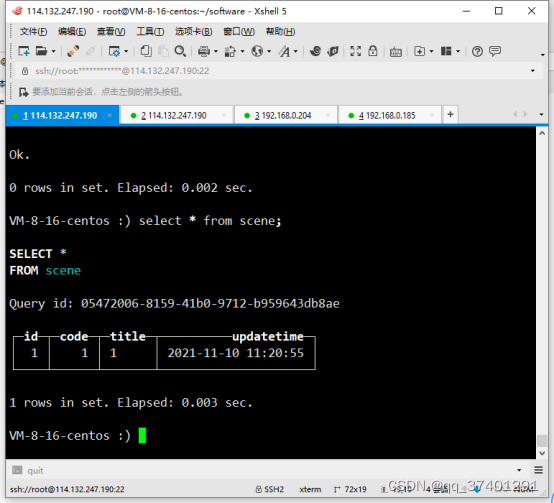Expand the Font dropdown arrow
The height and width of the screenshot is (503, 554).
(296, 52)
